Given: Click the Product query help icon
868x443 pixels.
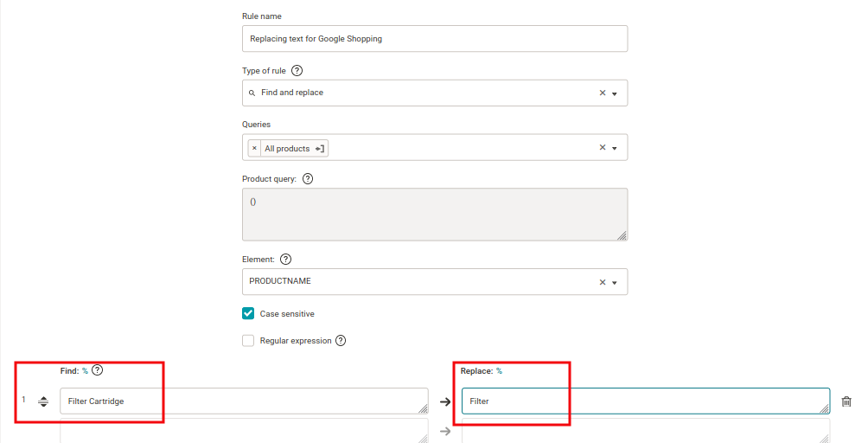Looking at the screenshot, I should 308,179.
